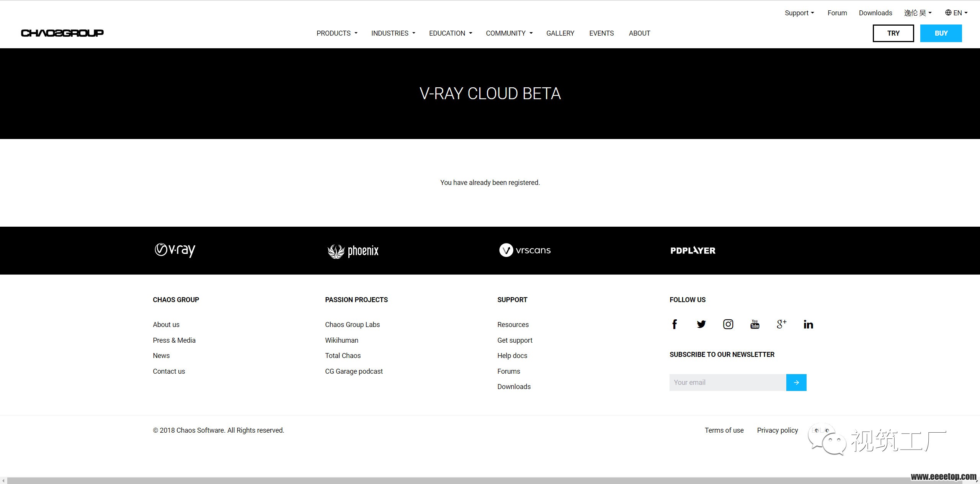
Task: Open the Phoenix product logo link
Action: pos(353,251)
